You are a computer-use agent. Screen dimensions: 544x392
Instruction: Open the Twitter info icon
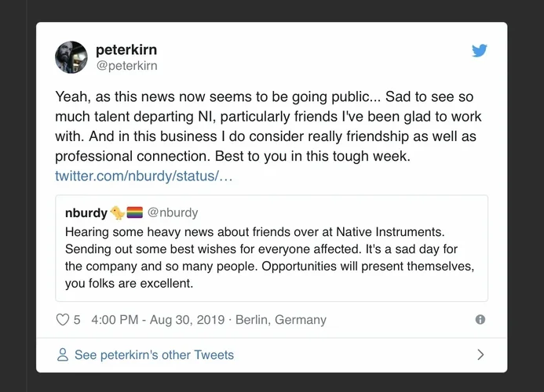coord(480,320)
